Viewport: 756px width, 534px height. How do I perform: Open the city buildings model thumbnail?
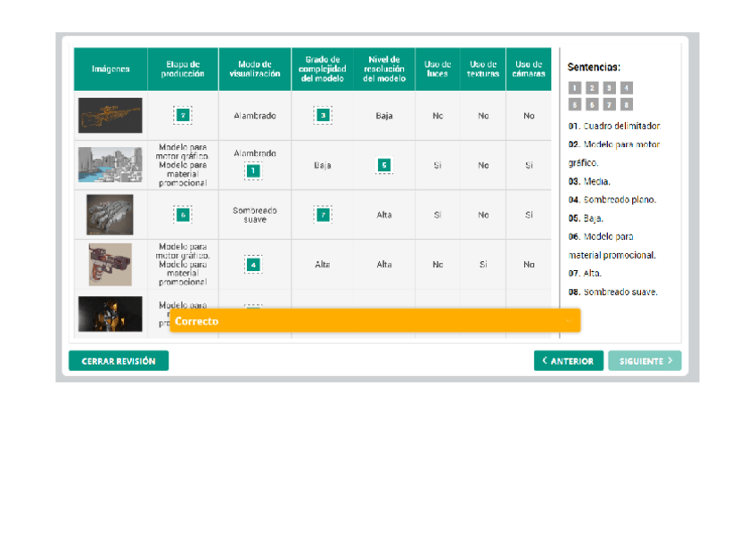pyautogui.click(x=110, y=165)
